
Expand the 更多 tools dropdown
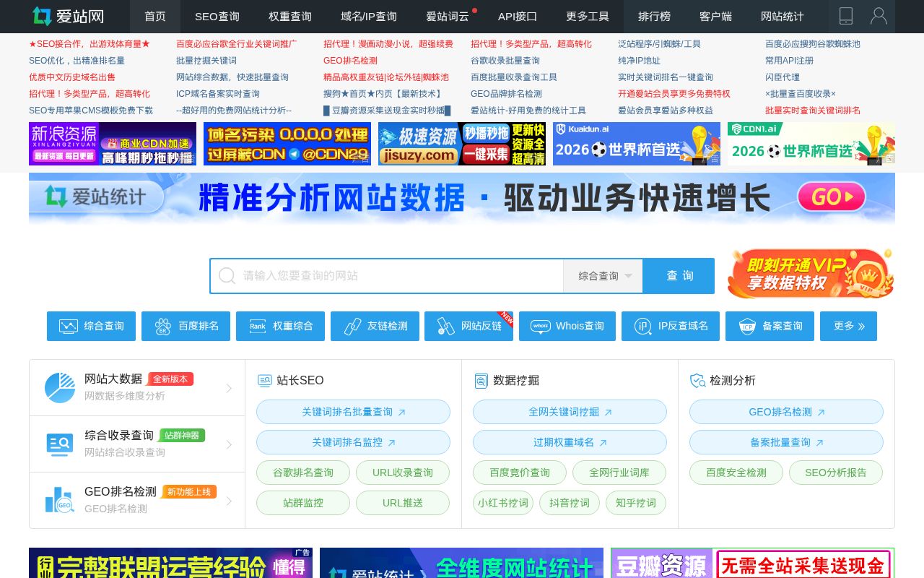[x=848, y=326]
